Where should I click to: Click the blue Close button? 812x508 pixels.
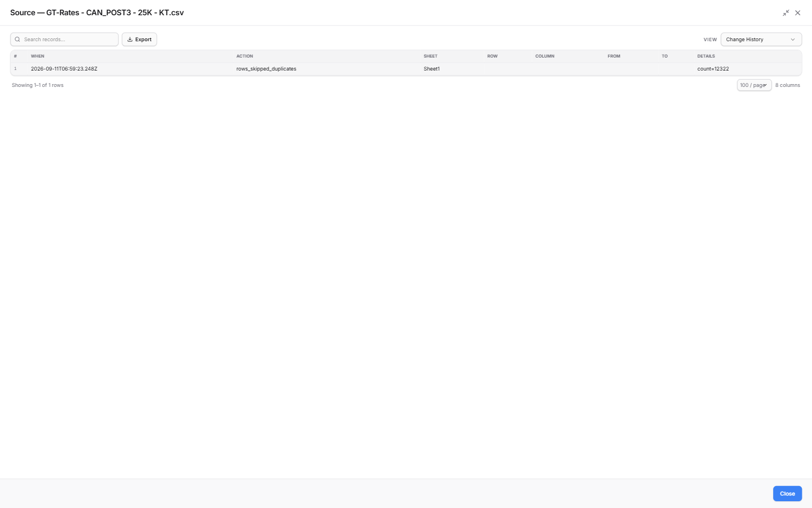point(787,493)
